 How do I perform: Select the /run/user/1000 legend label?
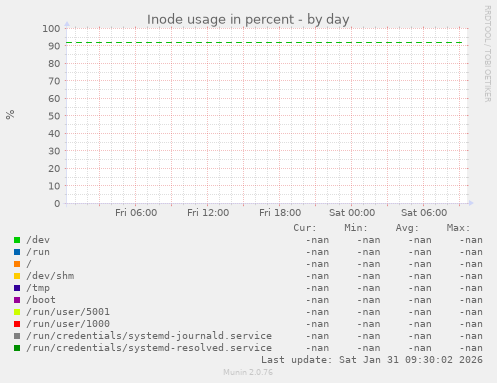pos(68,324)
